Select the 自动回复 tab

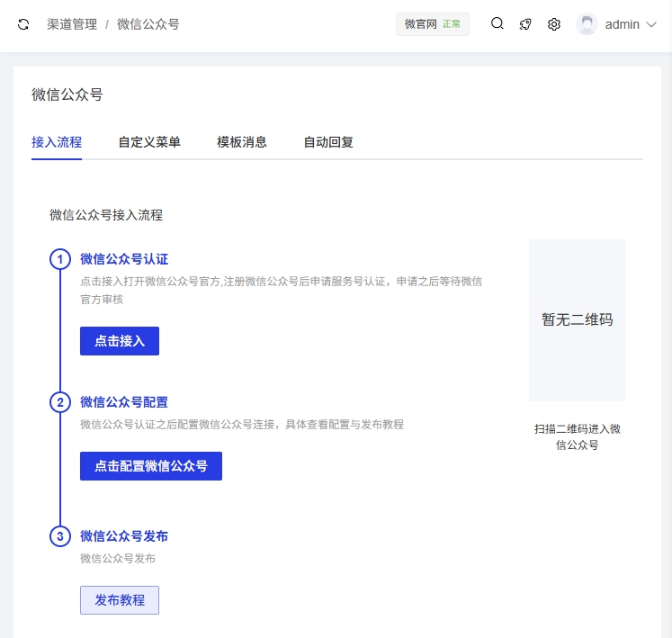tap(328, 142)
